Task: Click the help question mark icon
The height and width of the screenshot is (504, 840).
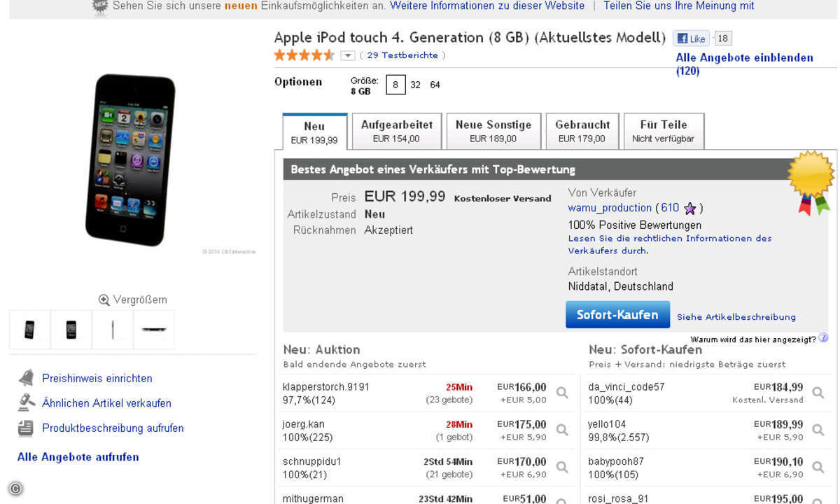Action: pyautogui.click(x=823, y=338)
